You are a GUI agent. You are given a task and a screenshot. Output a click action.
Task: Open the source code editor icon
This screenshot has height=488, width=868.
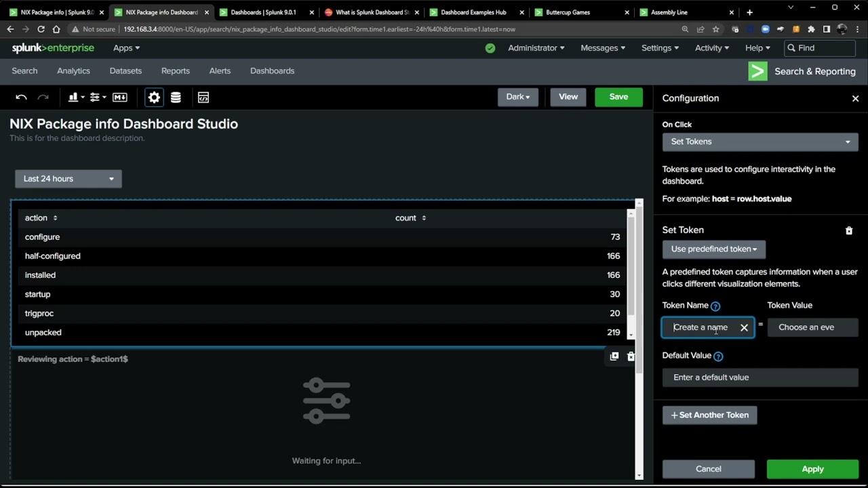tap(203, 98)
